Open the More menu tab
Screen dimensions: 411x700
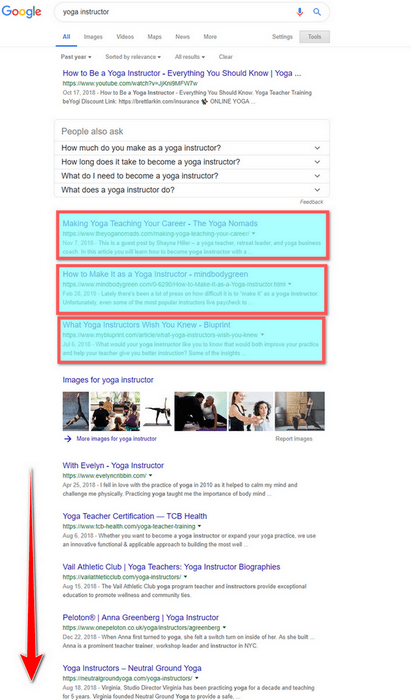pyautogui.click(x=210, y=37)
